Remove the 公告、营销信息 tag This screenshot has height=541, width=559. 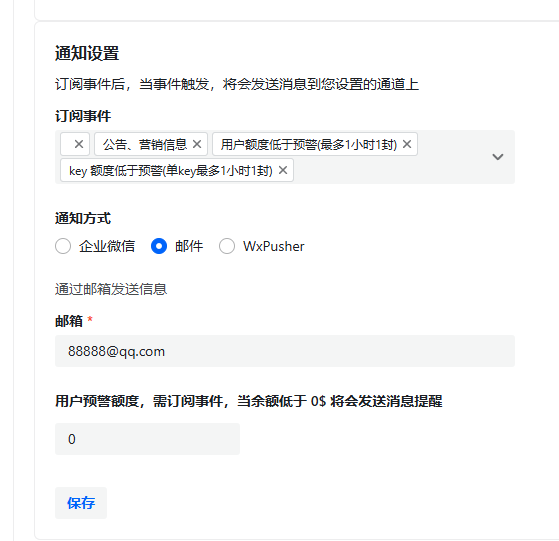click(x=197, y=144)
